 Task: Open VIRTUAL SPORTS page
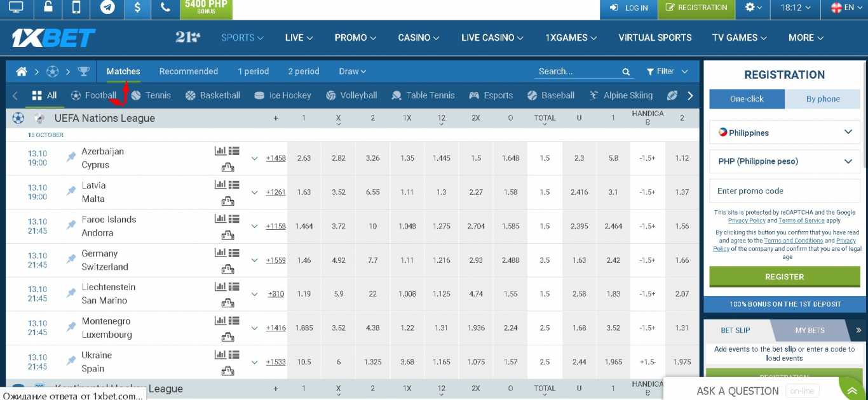(655, 37)
